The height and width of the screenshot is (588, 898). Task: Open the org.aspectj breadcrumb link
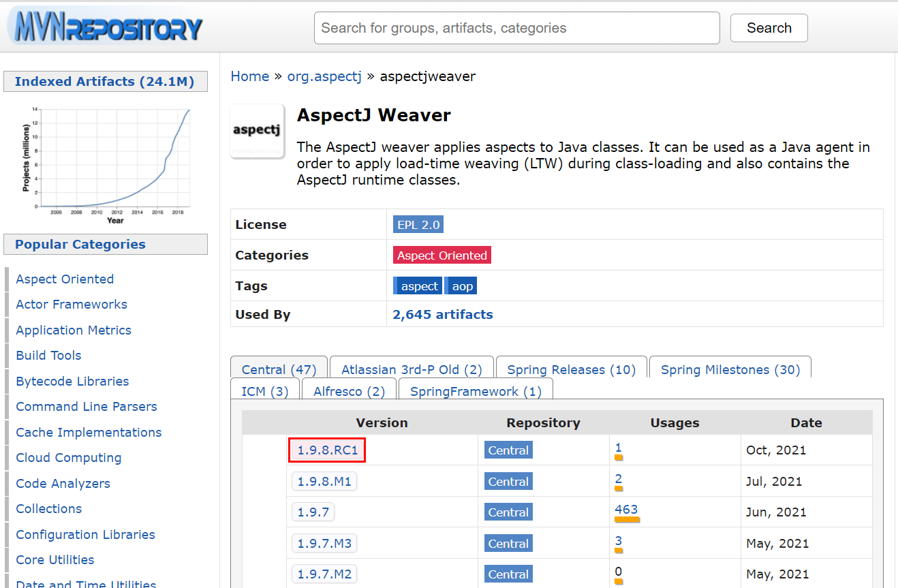[324, 76]
